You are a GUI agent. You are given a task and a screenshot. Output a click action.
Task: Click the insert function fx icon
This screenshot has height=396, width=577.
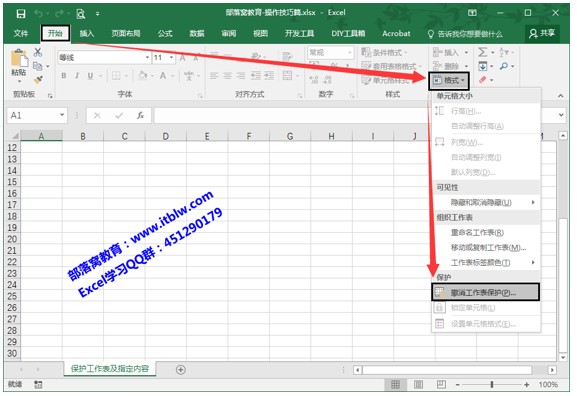(x=140, y=116)
